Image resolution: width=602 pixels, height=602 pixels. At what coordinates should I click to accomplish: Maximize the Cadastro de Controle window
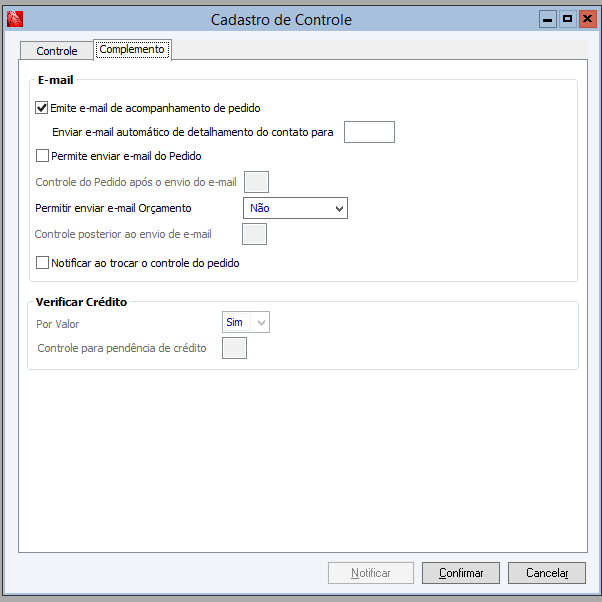567,19
